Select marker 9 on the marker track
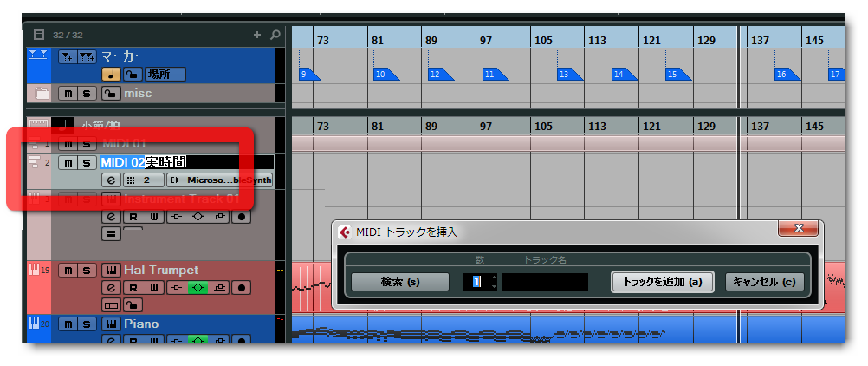 pyautogui.click(x=309, y=75)
